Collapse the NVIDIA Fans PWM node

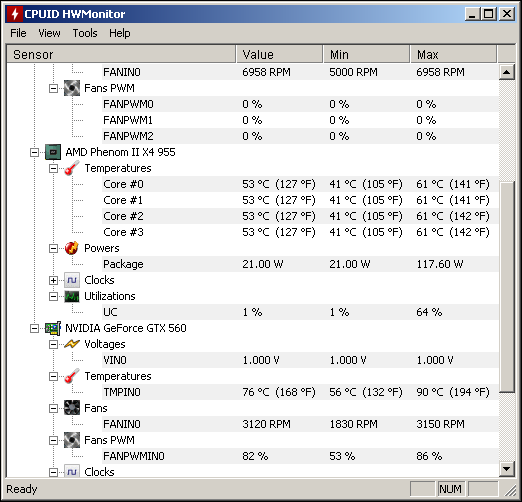point(53,441)
